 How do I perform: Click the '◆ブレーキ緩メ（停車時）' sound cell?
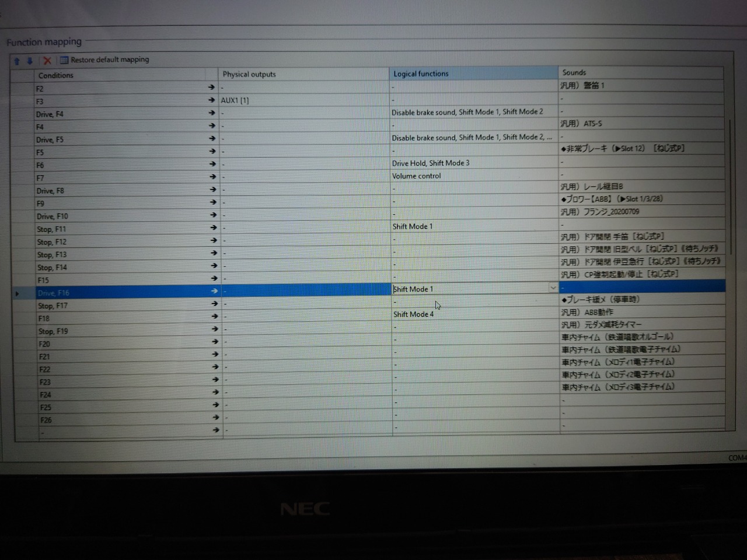point(642,300)
